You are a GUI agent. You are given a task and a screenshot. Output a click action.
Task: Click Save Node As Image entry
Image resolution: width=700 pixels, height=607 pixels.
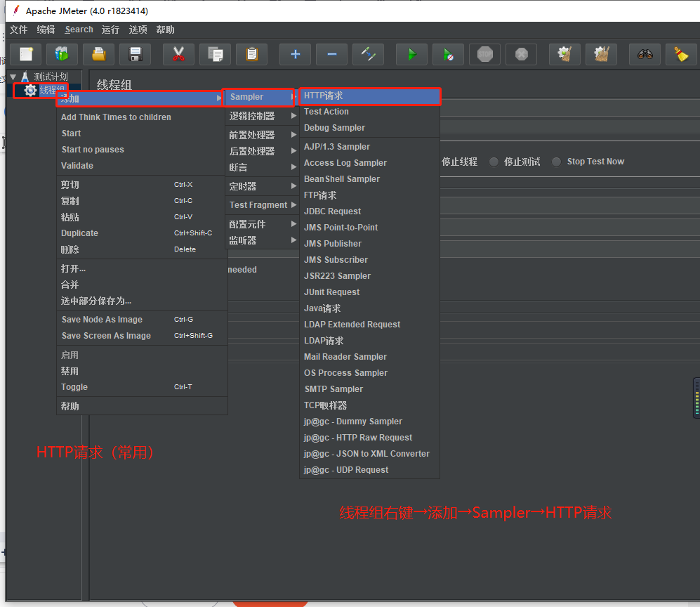tap(142, 320)
